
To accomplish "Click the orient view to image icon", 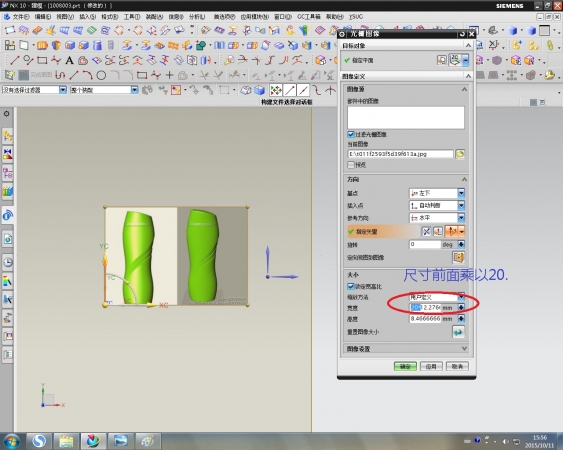I will pos(458,257).
